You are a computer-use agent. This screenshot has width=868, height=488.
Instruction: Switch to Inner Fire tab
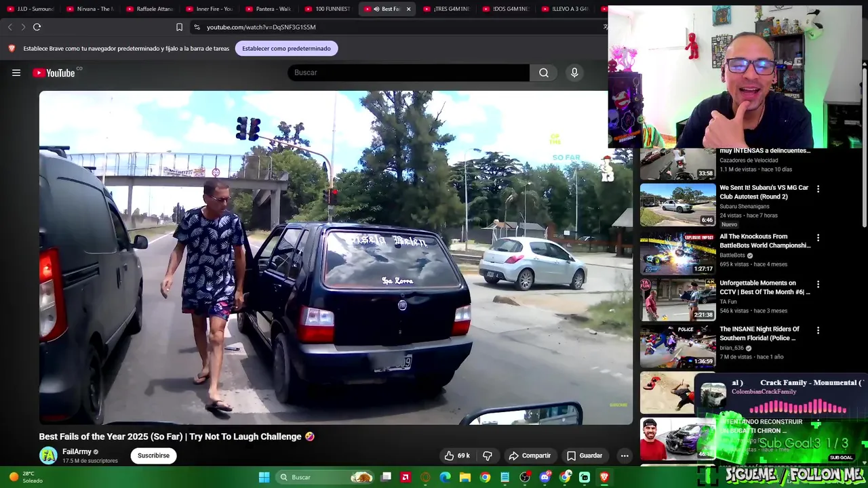coord(210,9)
